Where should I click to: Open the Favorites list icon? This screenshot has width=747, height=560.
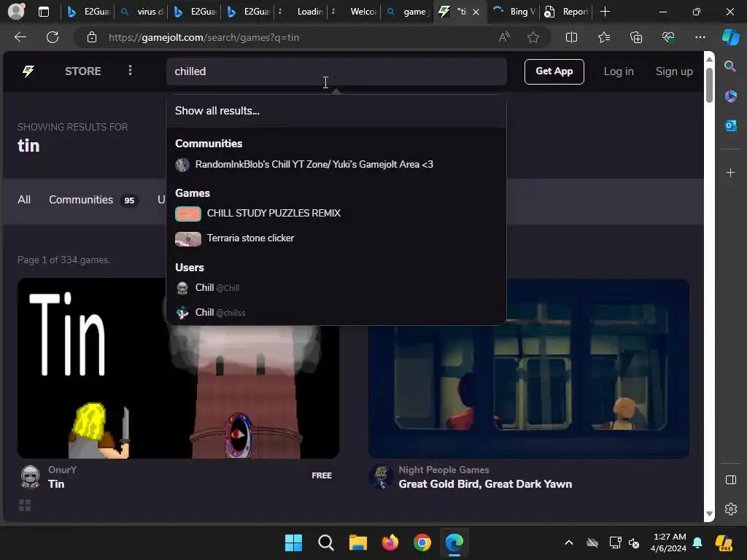click(x=603, y=37)
